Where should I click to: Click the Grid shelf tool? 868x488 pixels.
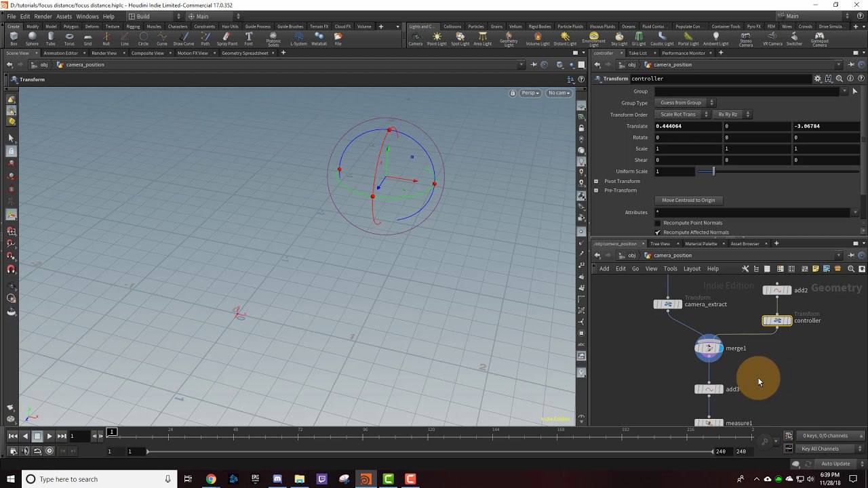[87, 39]
